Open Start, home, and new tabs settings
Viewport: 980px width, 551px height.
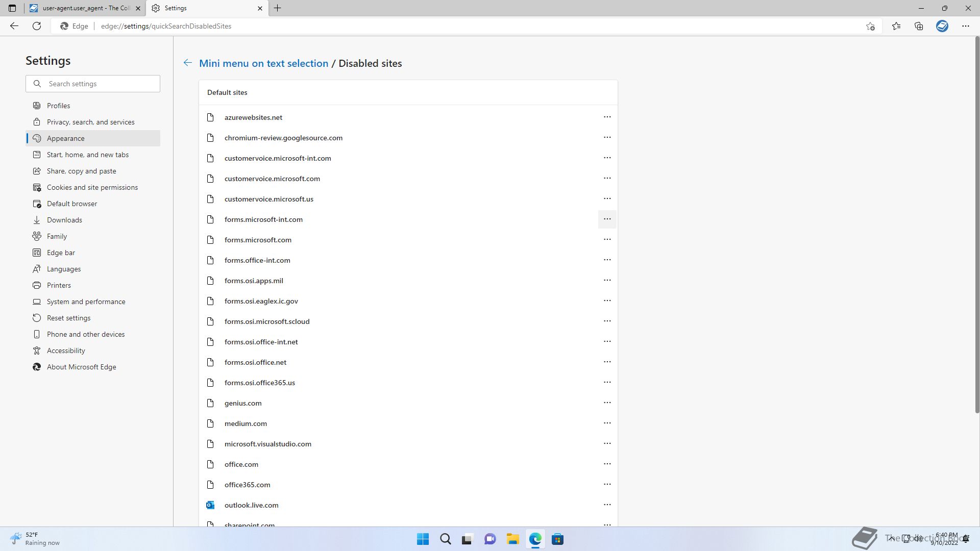(93, 155)
